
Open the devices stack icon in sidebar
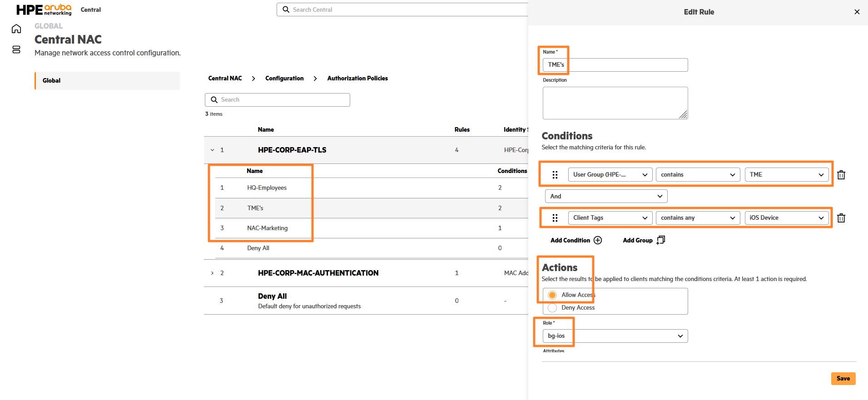16,49
